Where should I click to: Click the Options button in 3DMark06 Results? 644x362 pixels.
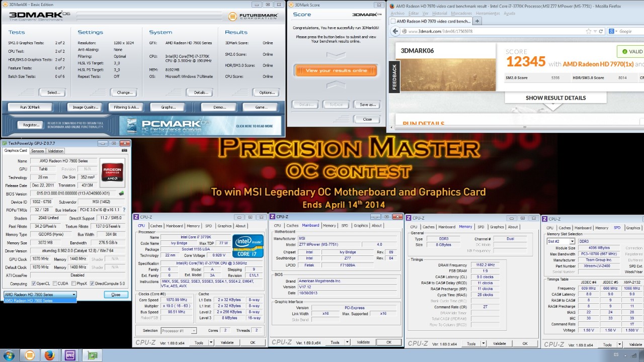click(267, 93)
